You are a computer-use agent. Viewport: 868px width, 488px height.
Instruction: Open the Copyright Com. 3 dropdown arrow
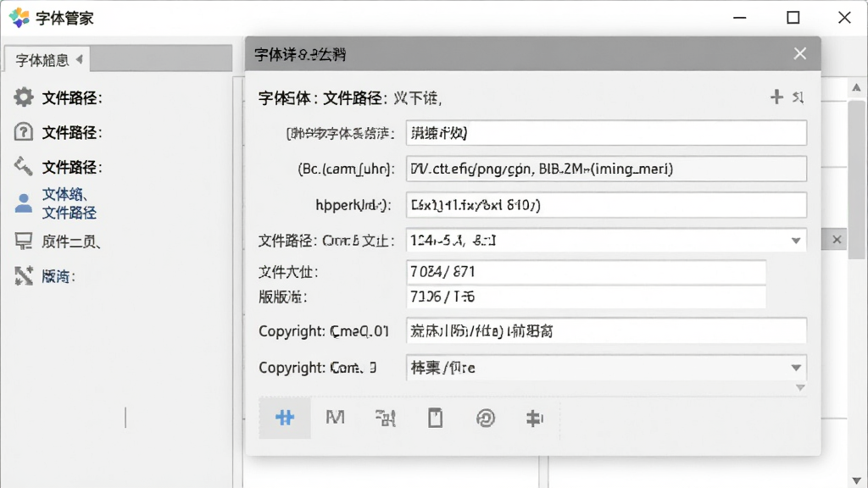click(x=796, y=368)
